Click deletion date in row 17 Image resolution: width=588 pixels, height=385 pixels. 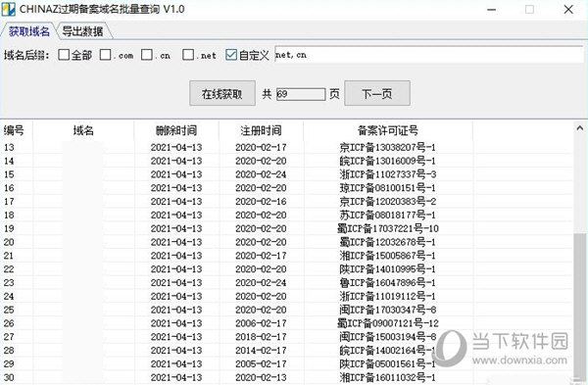coord(176,202)
